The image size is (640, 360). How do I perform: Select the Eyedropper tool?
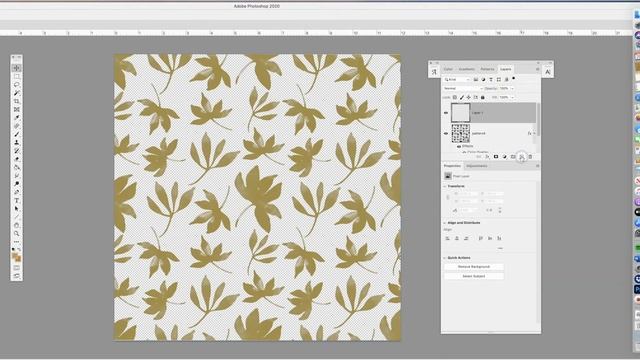(x=17, y=118)
